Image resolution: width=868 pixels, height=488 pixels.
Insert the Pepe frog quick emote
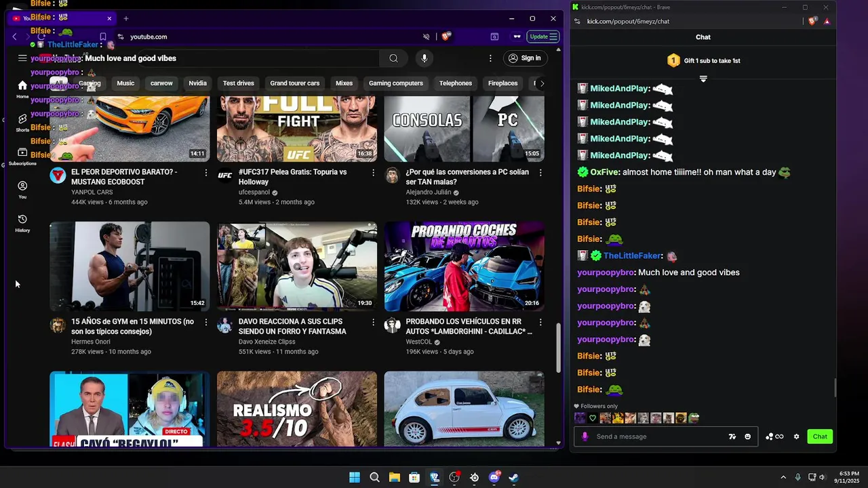pyautogui.click(x=694, y=418)
